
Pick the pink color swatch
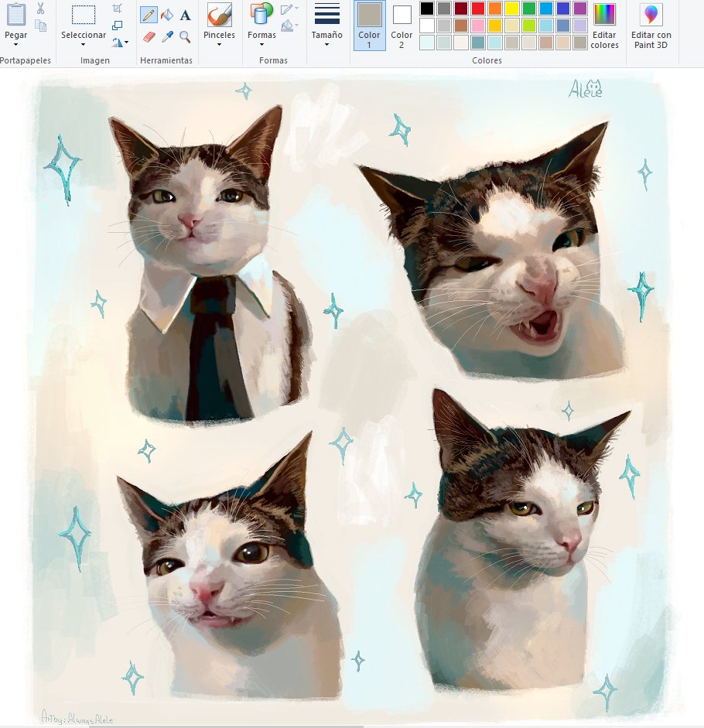[478, 26]
